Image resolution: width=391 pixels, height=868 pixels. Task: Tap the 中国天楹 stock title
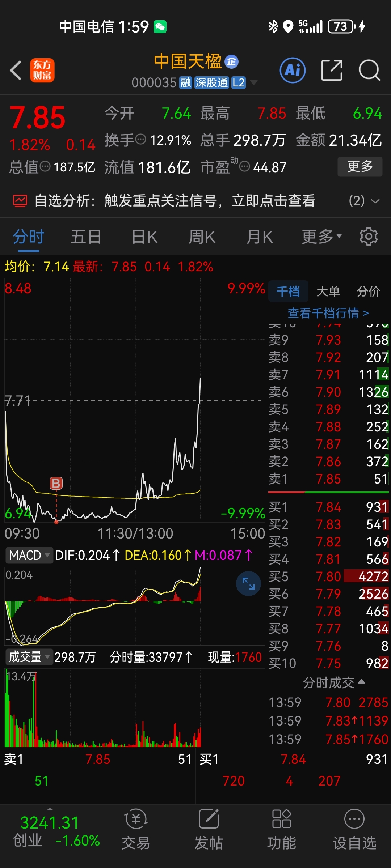(188, 61)
